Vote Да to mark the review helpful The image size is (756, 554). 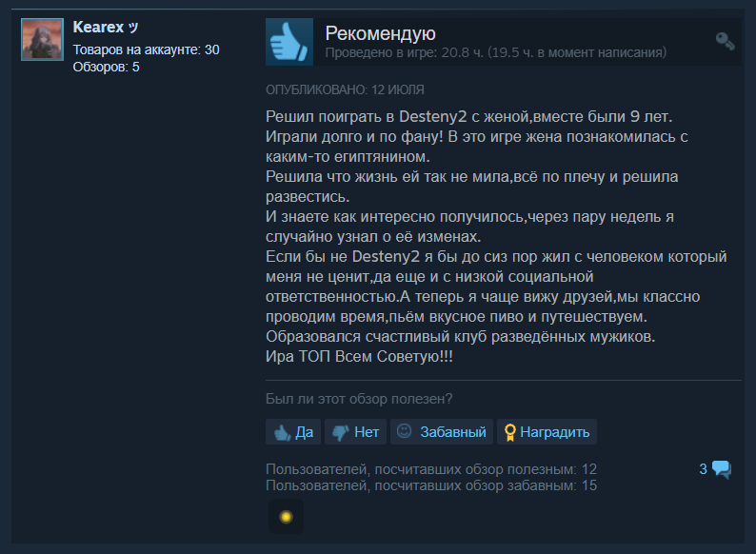click(x=293, y=431)
